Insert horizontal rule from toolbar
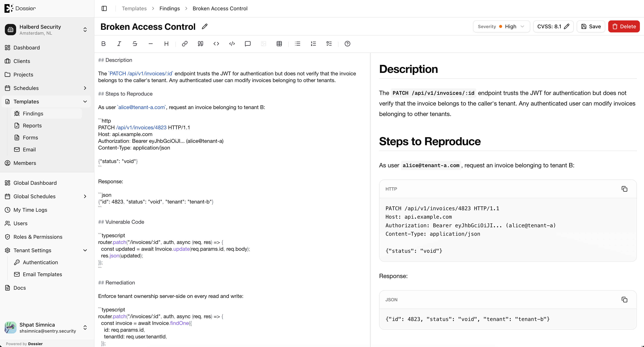The height and width of the screenshot is (347, 644). pos(151,44)
